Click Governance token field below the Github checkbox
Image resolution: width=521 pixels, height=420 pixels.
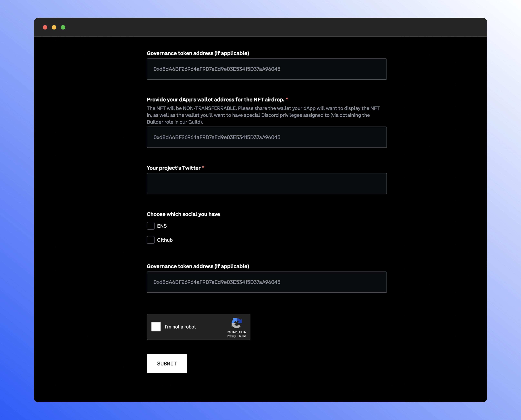(x=266, y=282)
